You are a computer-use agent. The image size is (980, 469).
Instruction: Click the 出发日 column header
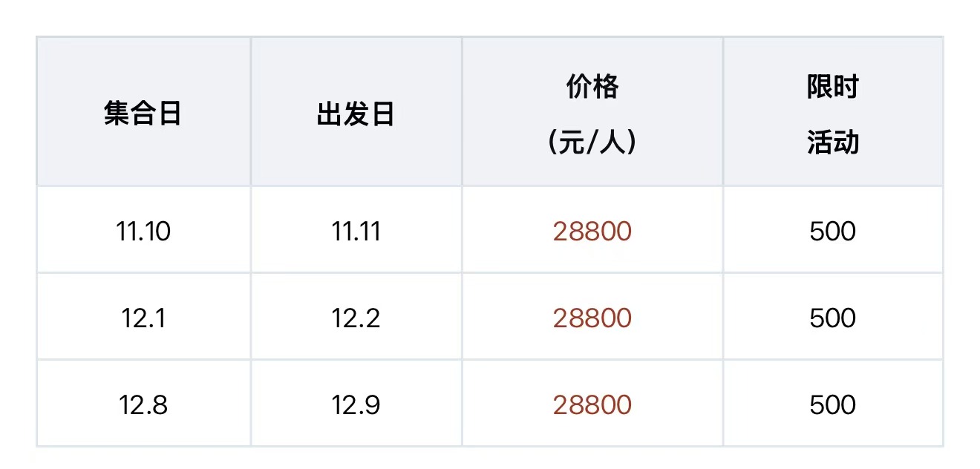tap(356, 114)
